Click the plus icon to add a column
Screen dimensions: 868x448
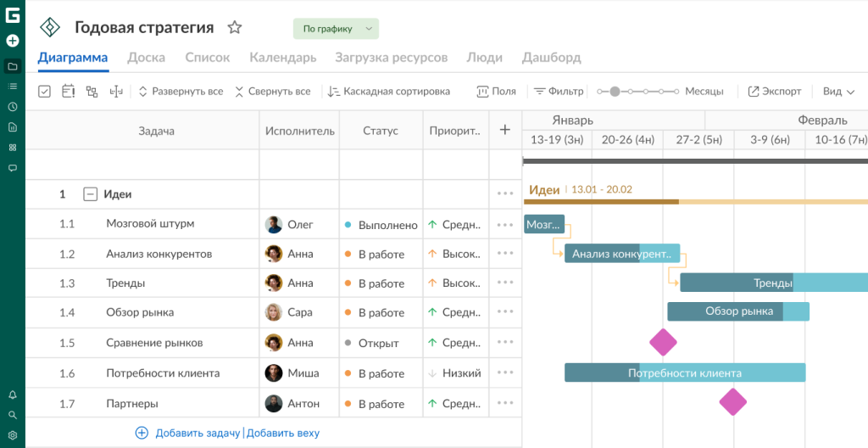505,130
